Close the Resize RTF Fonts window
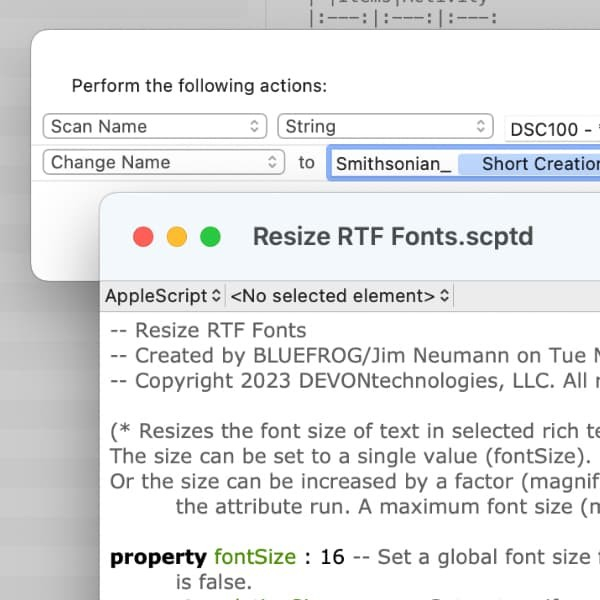This screenshot has width=600, height=600. 143,237
